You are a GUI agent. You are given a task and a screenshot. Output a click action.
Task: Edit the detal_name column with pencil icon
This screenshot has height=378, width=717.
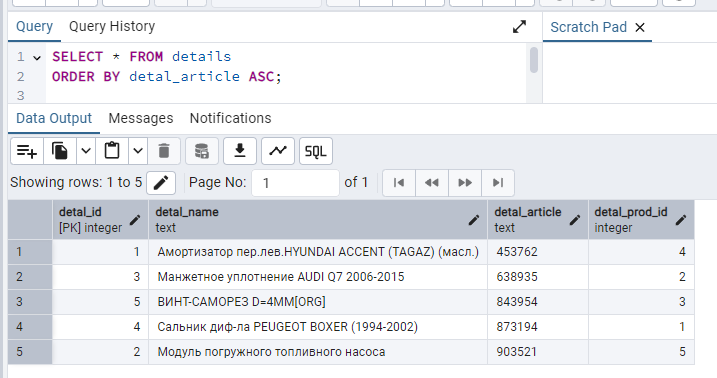tap(474, 220)
